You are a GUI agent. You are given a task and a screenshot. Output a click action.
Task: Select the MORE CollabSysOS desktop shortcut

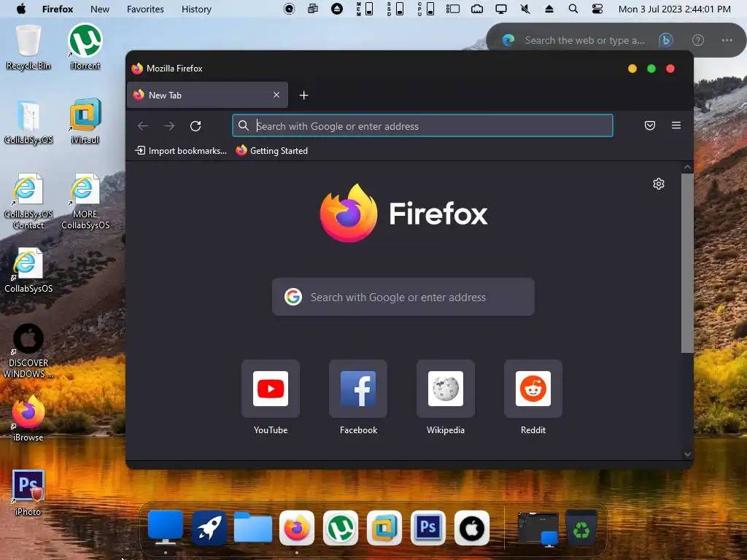coord(85,201)
